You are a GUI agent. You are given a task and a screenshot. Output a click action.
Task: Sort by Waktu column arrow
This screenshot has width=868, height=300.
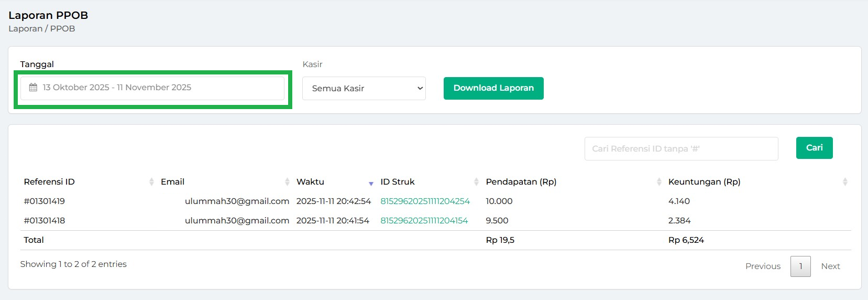[371, 183]
